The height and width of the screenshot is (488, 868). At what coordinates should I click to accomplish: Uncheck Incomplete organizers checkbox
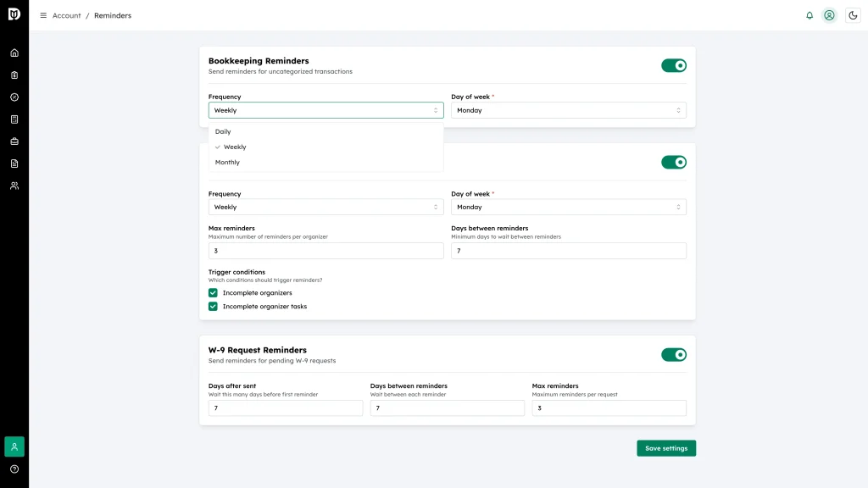pyautogui.click(x=213, y=292)
